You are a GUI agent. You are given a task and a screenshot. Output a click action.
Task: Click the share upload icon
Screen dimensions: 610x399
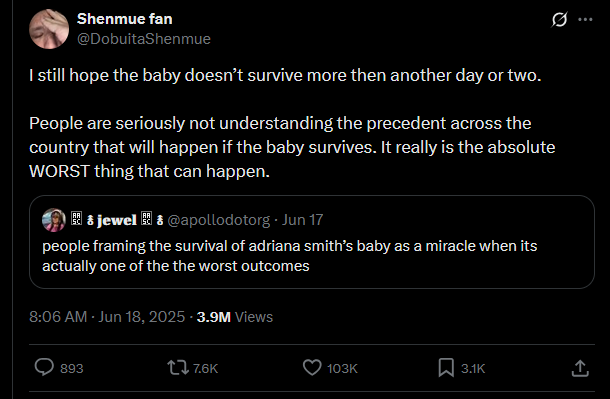click(580, 368)
